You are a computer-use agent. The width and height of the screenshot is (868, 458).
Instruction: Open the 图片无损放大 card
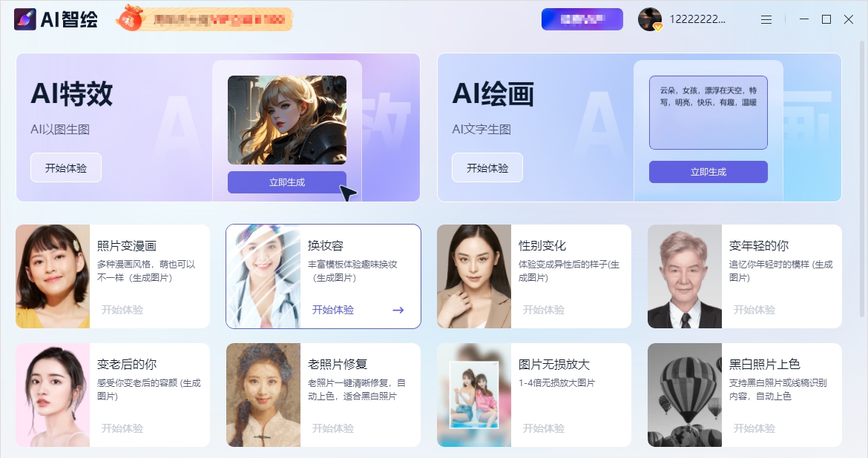534,395
